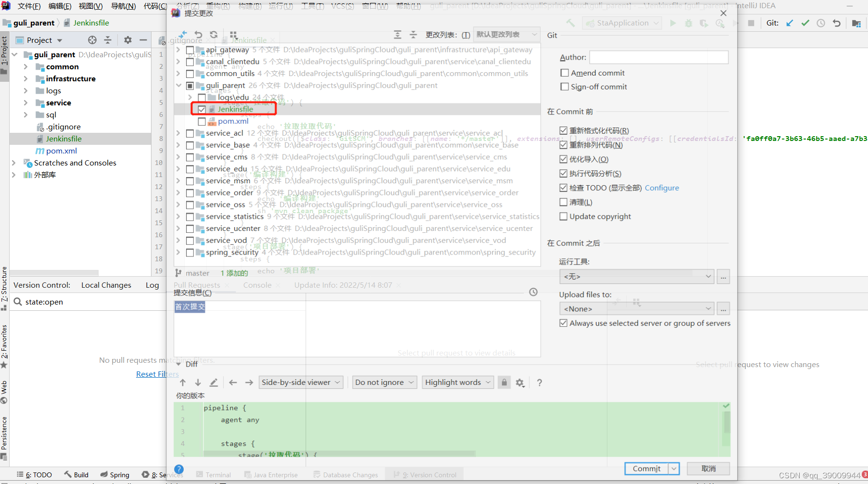Open the Do not ignore dropdown

coord(384,382)
